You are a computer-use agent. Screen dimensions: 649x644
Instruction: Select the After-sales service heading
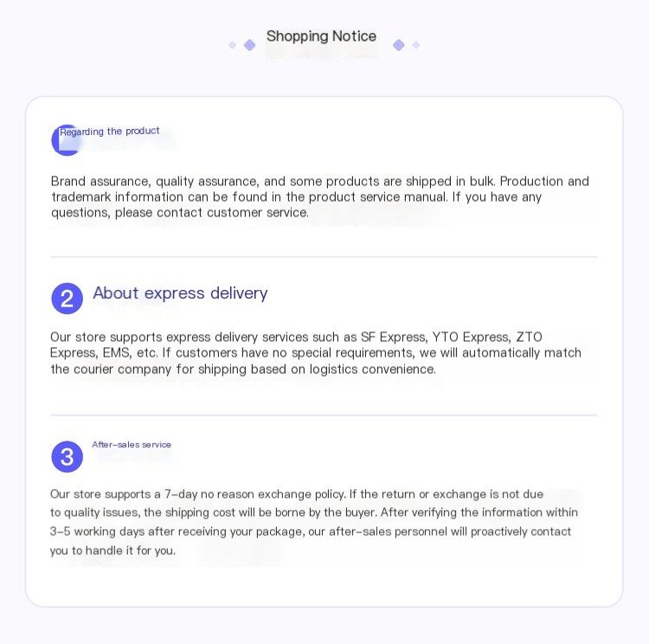pos(132,444)
